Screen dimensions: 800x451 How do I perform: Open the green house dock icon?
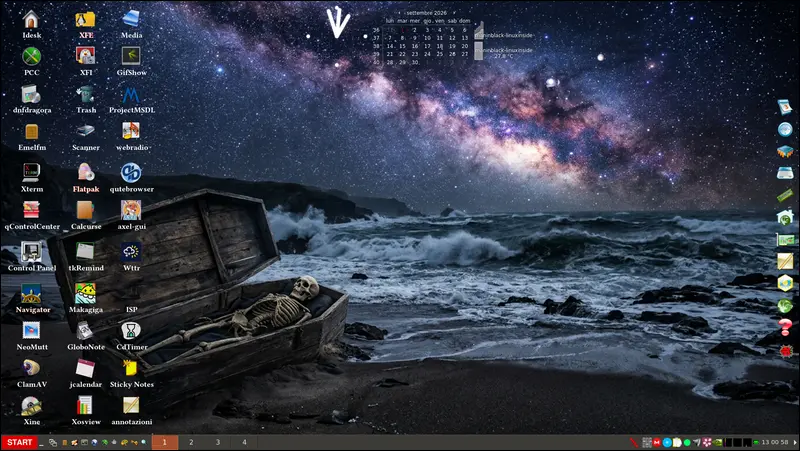point(785,217)
